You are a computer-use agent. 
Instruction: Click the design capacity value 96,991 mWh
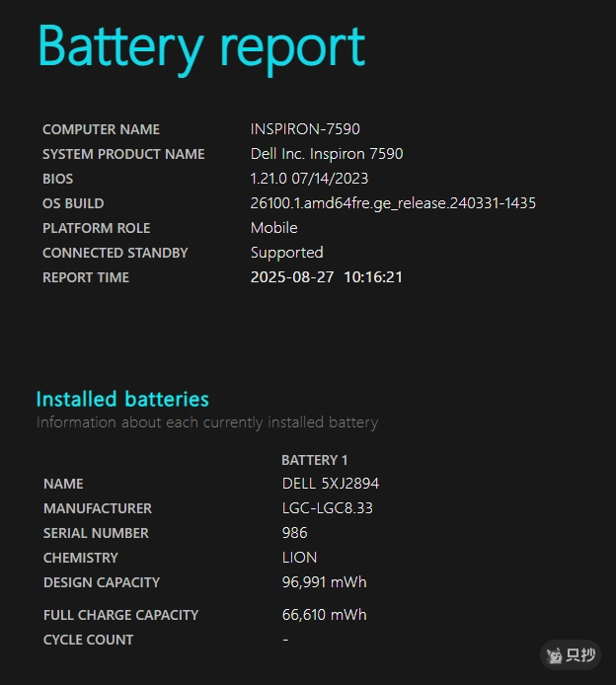(x=324, y=582)
